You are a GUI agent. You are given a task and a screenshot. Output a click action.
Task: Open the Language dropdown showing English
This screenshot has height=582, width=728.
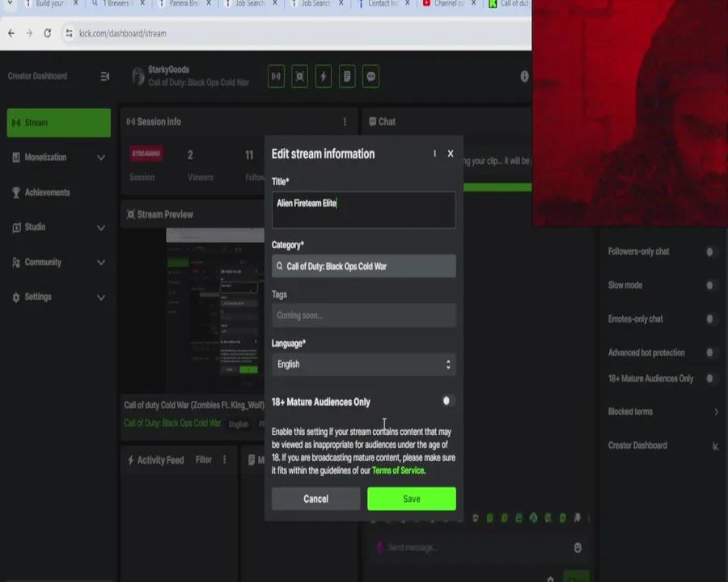363,365
